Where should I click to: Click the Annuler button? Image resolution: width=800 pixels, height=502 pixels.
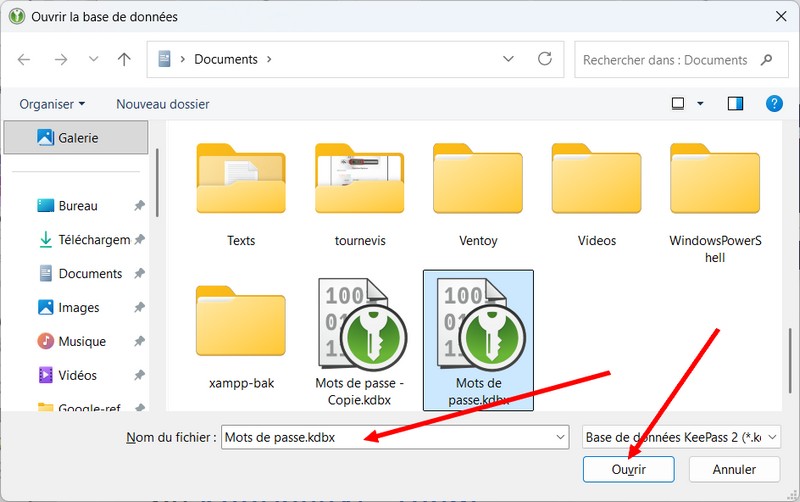[734, 469]
